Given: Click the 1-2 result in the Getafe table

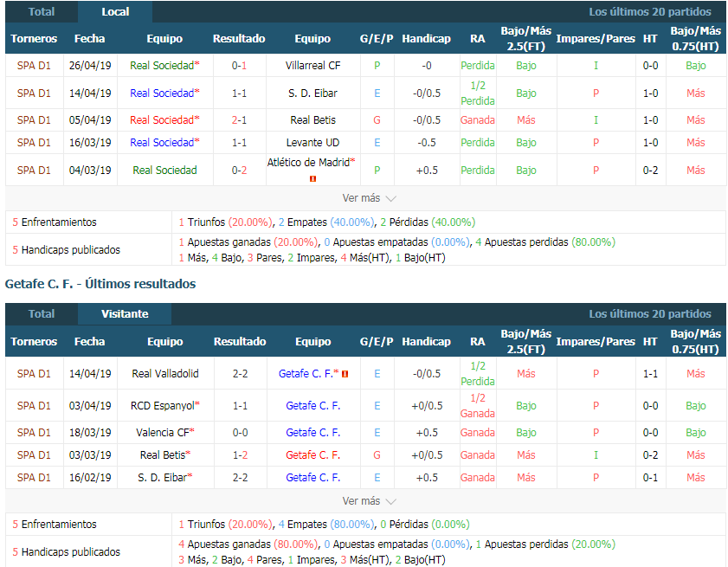Looking at the screenshot, I should pos(240,455).
